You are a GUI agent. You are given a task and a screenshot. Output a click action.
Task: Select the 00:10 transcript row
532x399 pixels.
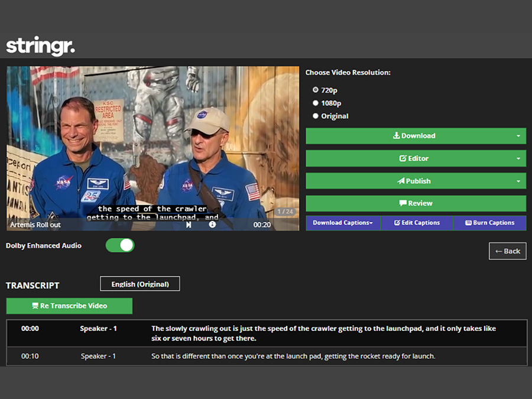[266, 356]
